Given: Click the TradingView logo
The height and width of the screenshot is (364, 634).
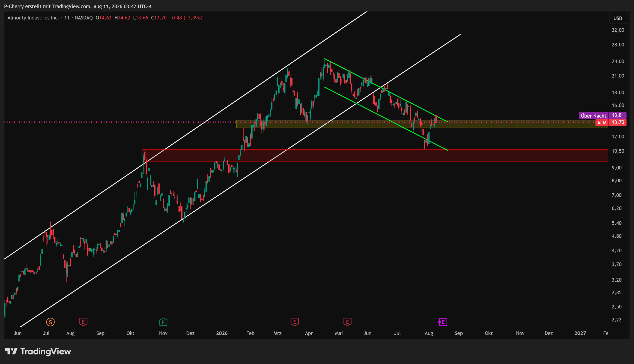Looking at the screenshot, I should click(x=38, y=351).
